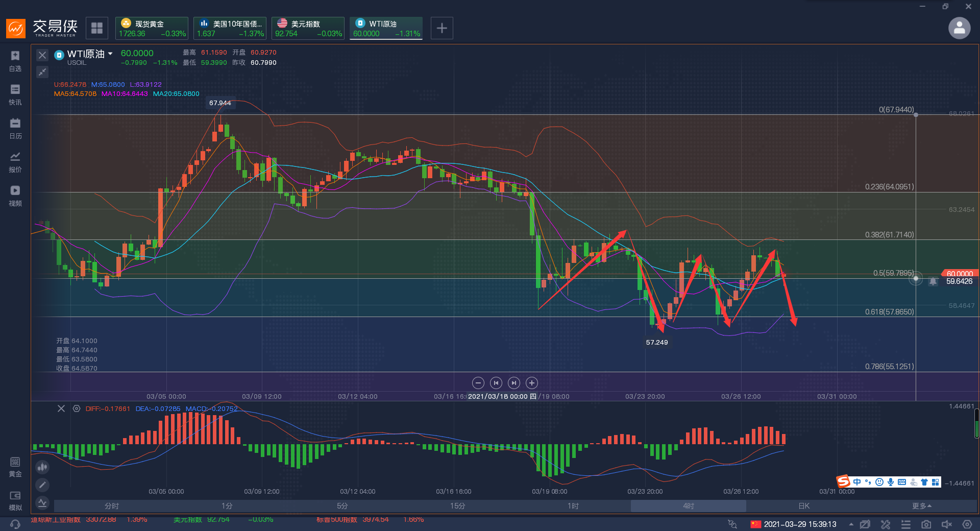Click the Fibonacci 0.5(59.7895) level handle
The width and height of the screenshot is (980, 531).
click(x=916, y=278)
